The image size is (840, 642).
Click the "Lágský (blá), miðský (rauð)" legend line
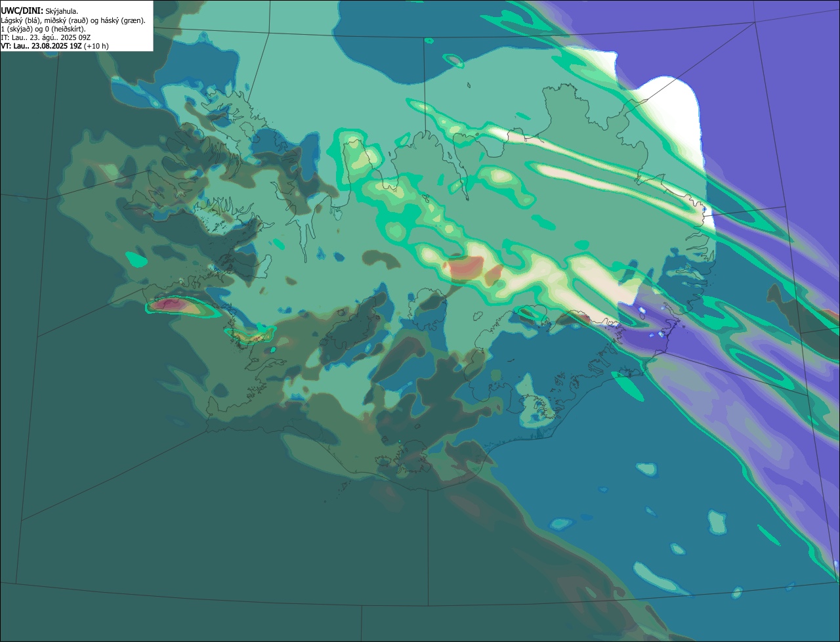click(73, 20)
